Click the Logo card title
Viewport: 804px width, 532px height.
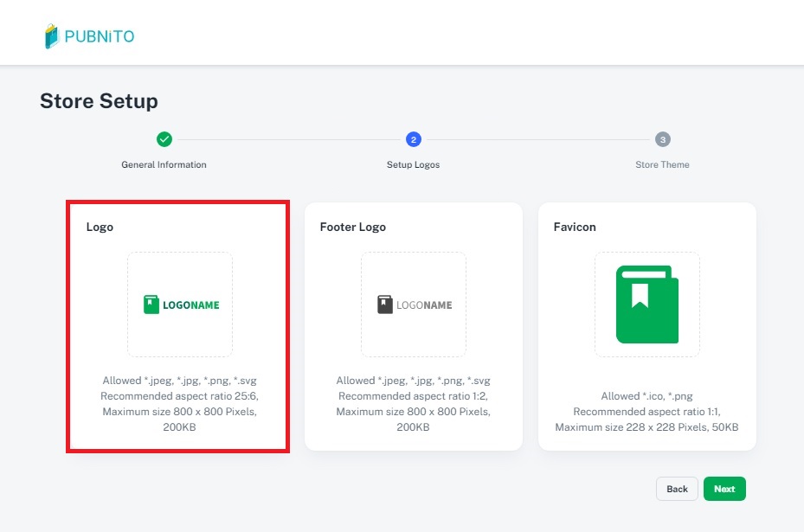(100, 228)
